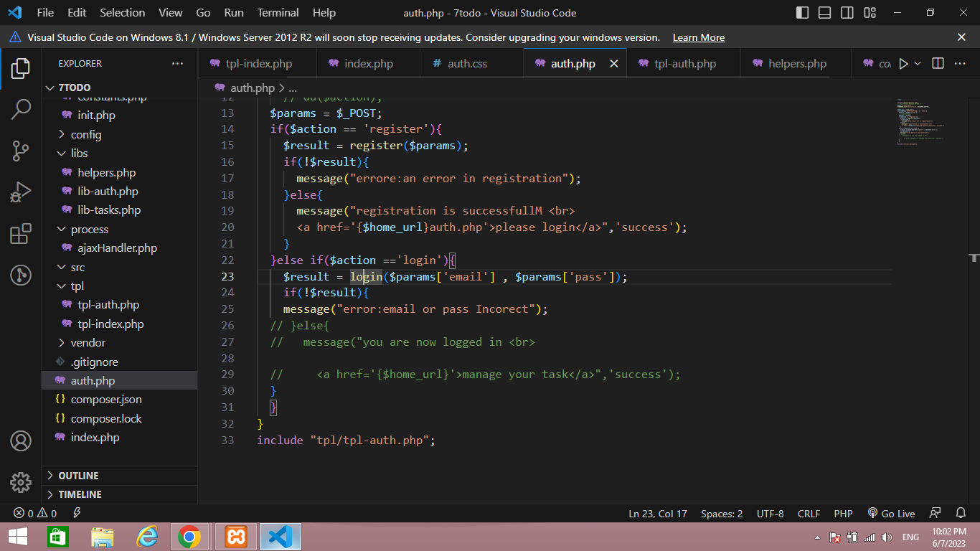
Task: Open the Accounts menu icon
Action: [20, 441]
